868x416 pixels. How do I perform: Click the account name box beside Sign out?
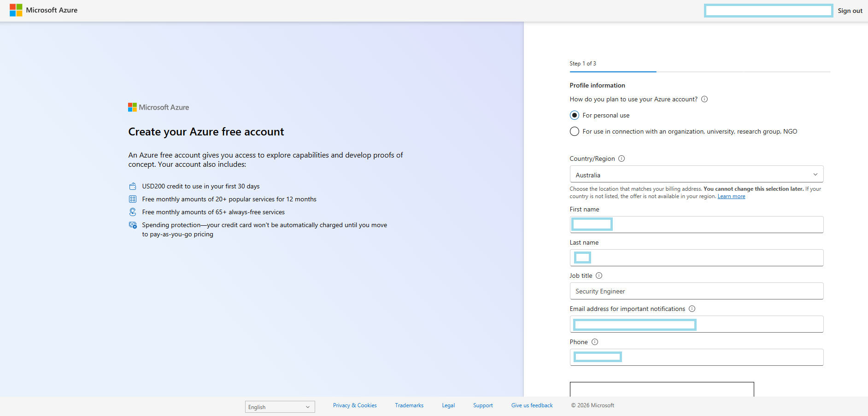(768, 11)
